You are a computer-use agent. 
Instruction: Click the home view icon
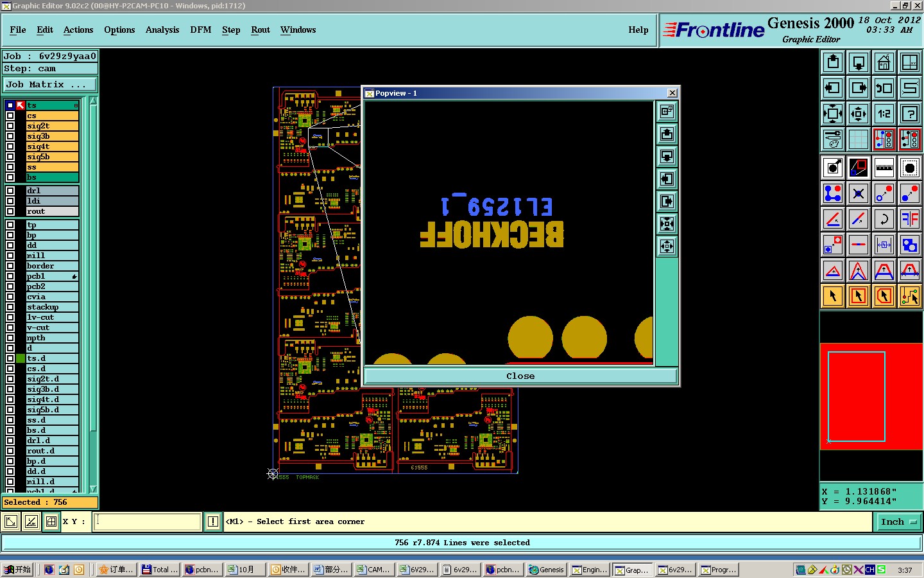(x=884, y=62)
